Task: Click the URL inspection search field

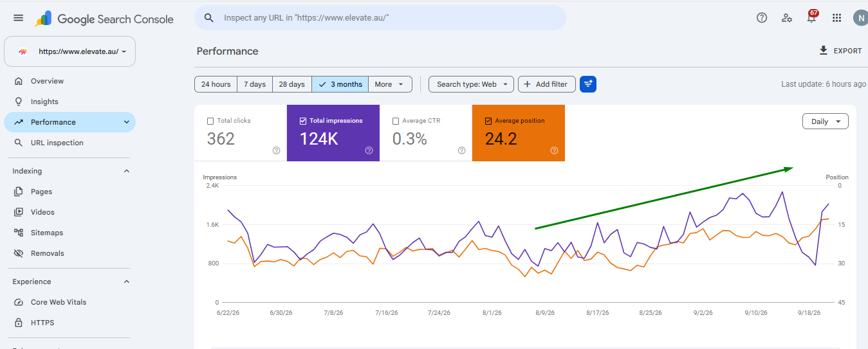Action: [380, 18]
